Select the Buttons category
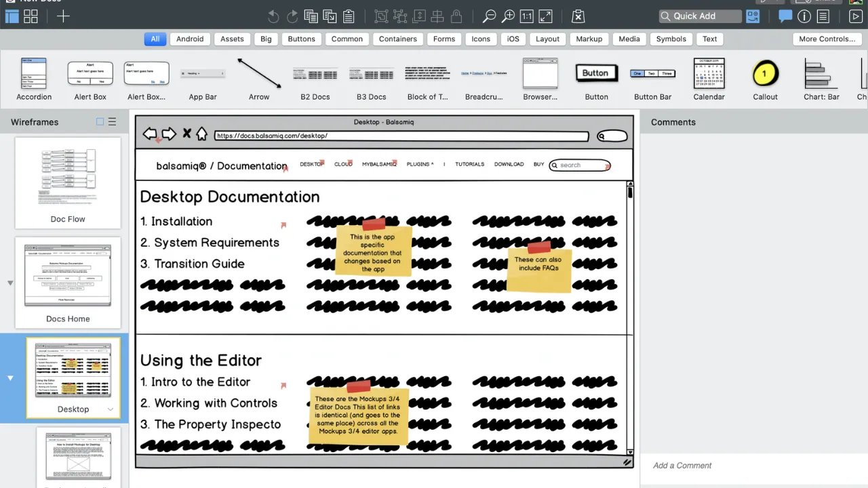 pos(302,39)
